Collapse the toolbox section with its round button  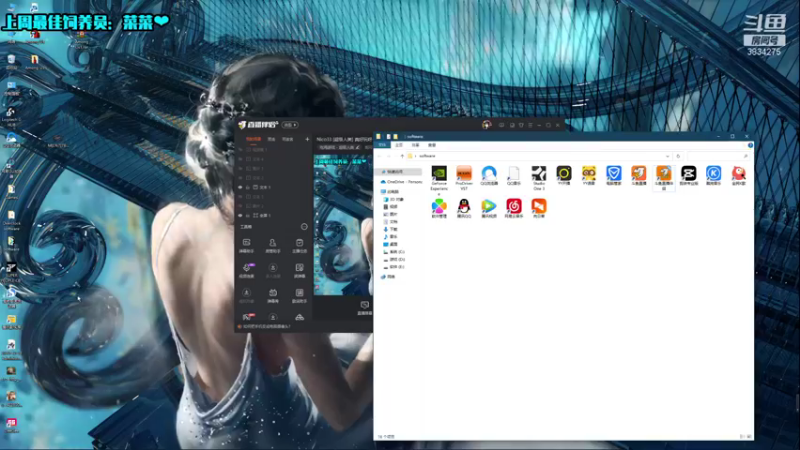[304, 227]
